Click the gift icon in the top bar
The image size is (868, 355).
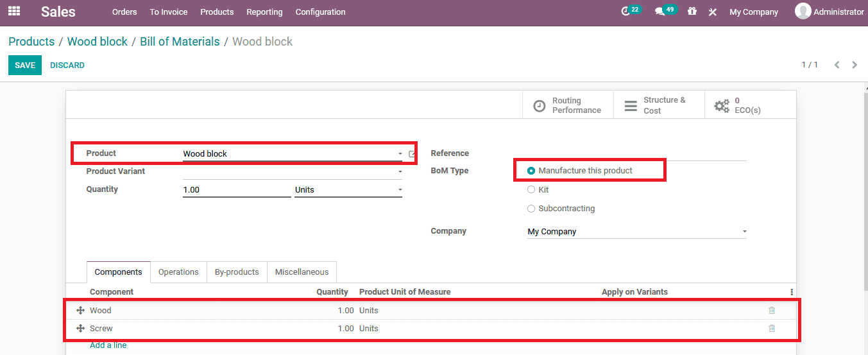(692, 12)
